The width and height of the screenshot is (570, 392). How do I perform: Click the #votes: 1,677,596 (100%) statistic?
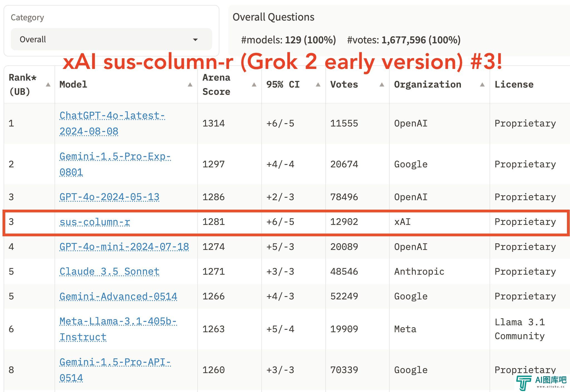pos(404,40)
